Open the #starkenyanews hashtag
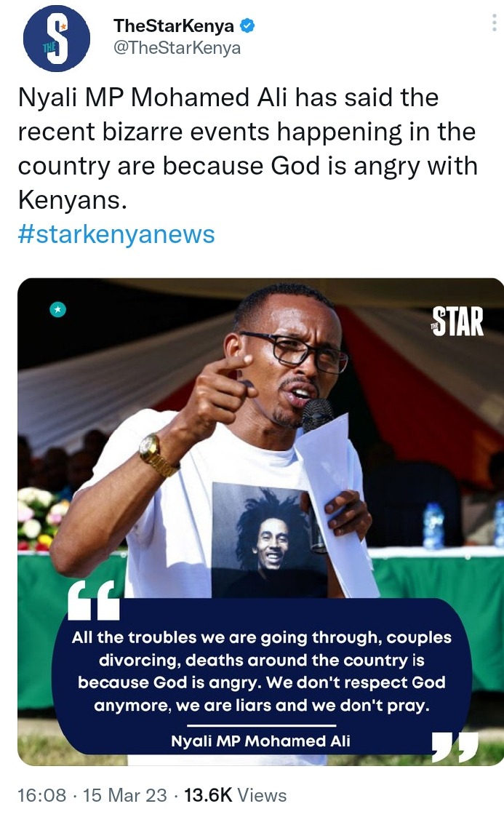 point(116,234)
